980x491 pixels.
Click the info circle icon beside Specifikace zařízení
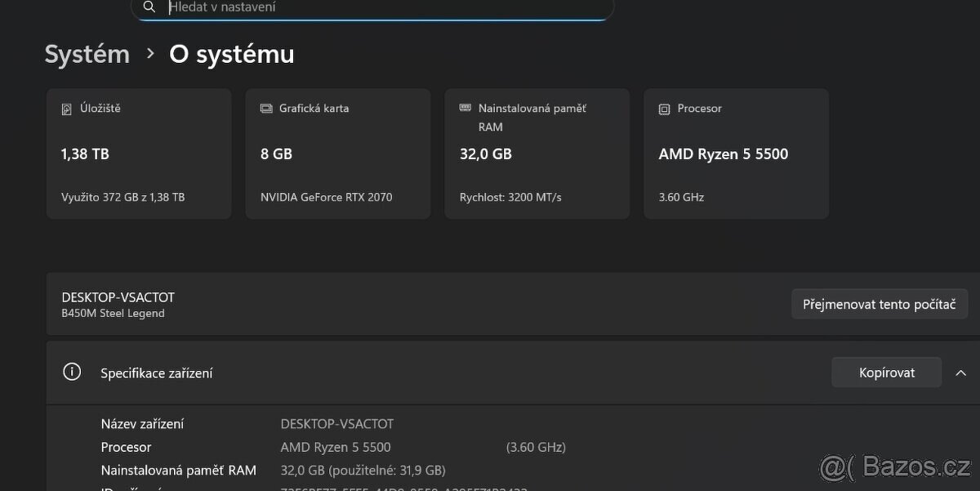click(x=72, y=372)
